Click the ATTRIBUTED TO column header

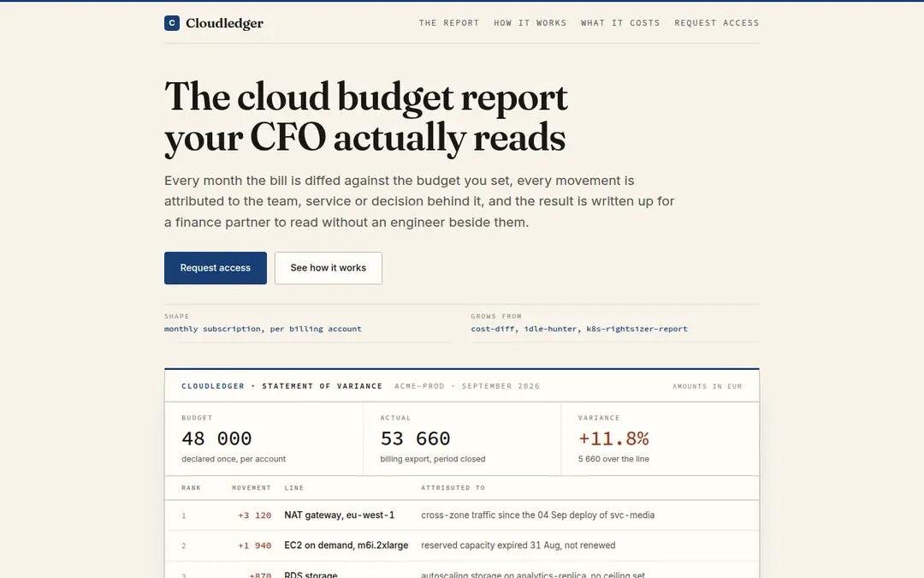pos(453,488)
